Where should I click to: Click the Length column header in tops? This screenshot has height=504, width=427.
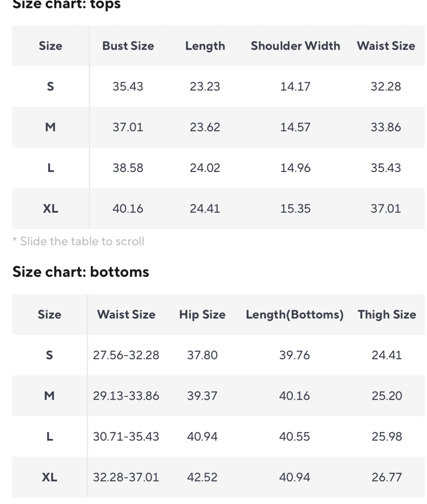click(x=205, y=46)
